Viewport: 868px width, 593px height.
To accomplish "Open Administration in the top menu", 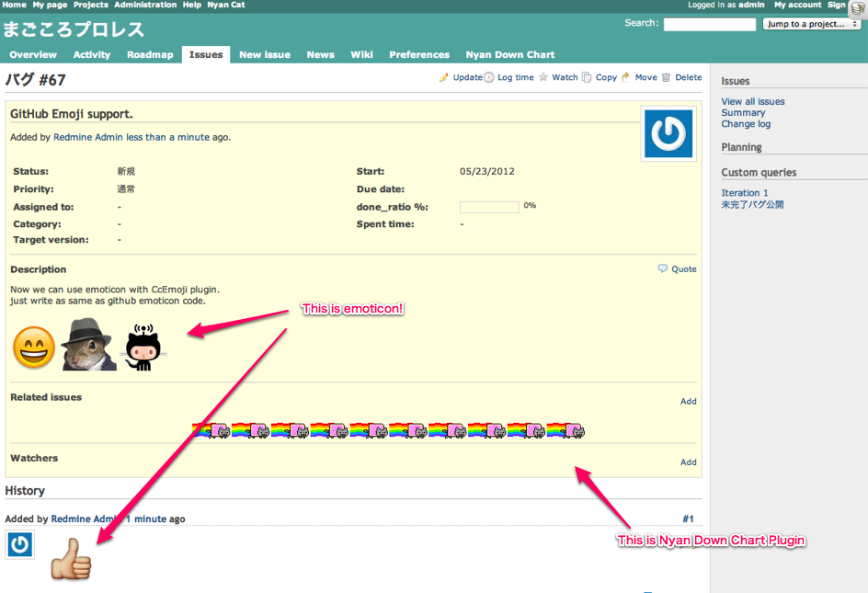I will tap(145, 5).
